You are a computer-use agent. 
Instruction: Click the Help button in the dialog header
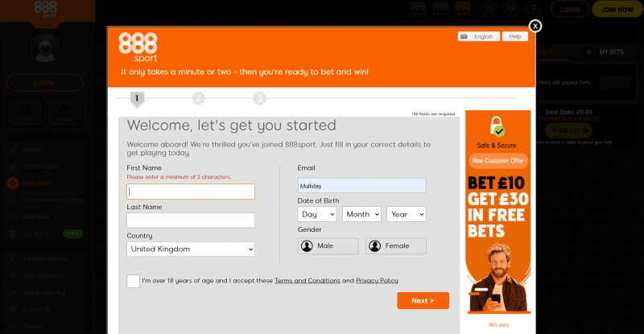click(515, 36)
